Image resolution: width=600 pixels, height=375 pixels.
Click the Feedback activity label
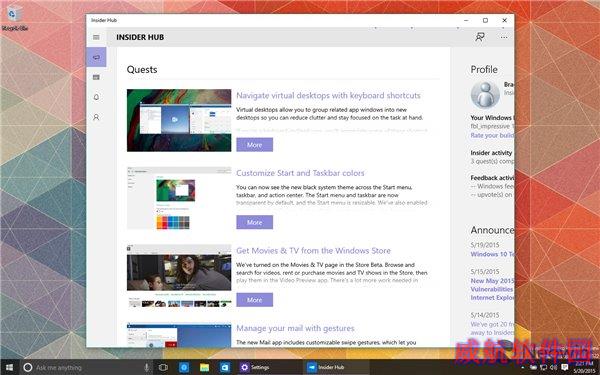492,178
